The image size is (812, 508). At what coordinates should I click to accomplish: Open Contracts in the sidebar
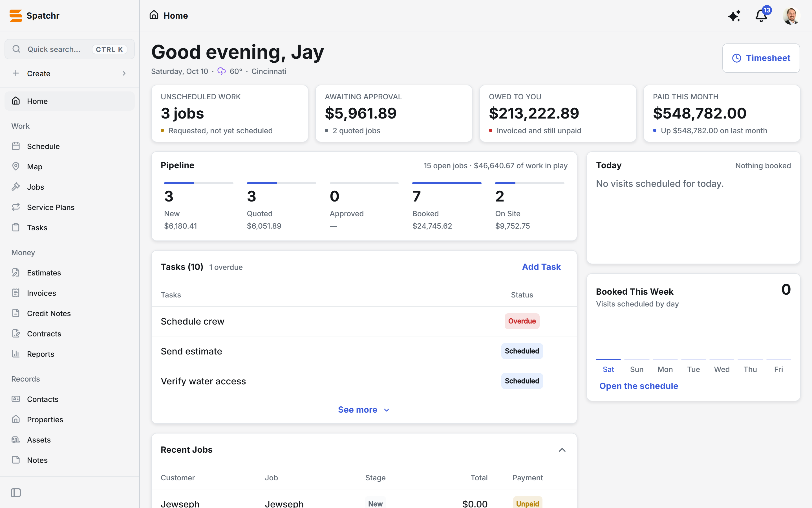pyautogui.click(x=69, y=334)
